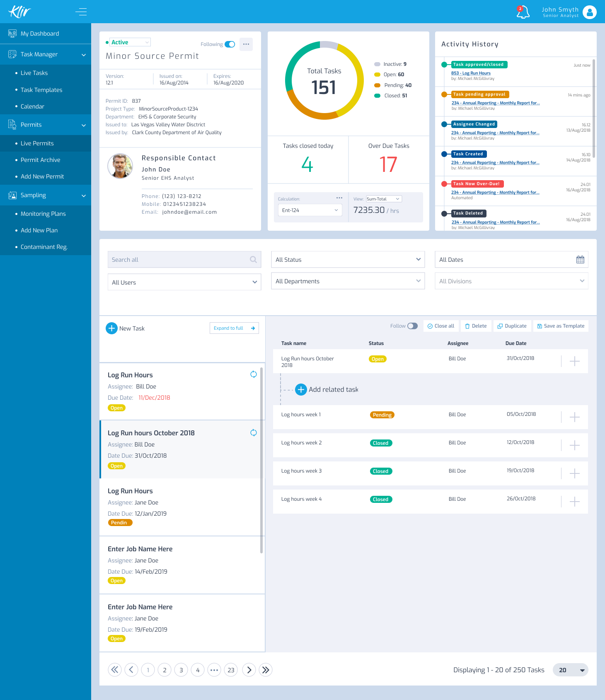Click the Add related task plus icon
The width and height of the screenshot is (605, 700).
pyautogui.click(x=301, y=389)
